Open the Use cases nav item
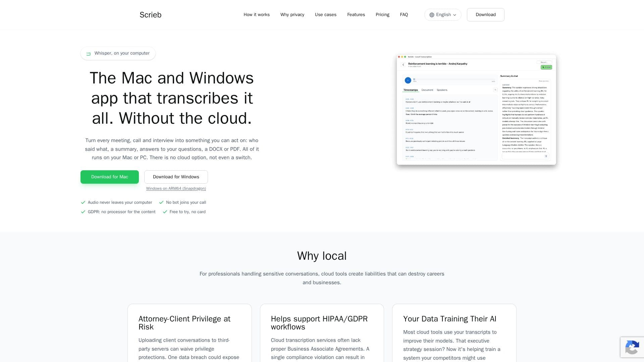The height and width of the screenshot is (362, 644). [x=325, y=15]
